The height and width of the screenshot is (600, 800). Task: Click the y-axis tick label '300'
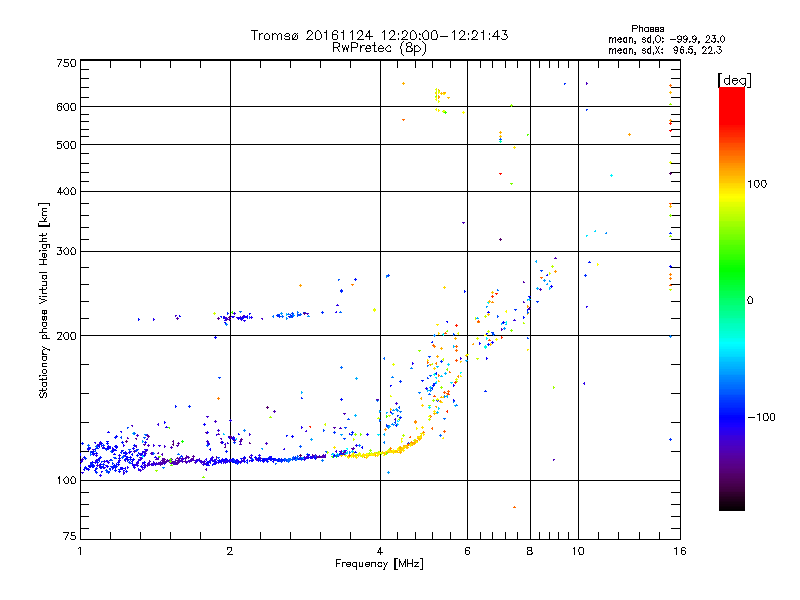66,251
